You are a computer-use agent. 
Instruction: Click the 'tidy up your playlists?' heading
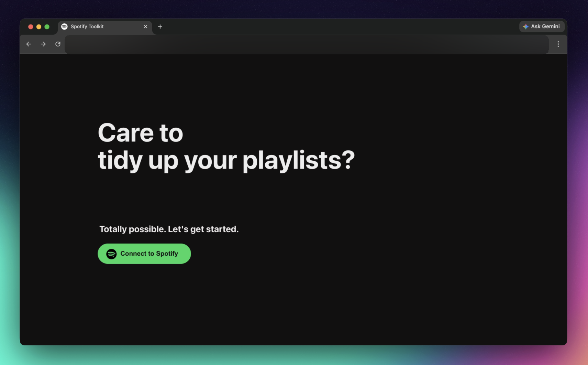(226, 160)
